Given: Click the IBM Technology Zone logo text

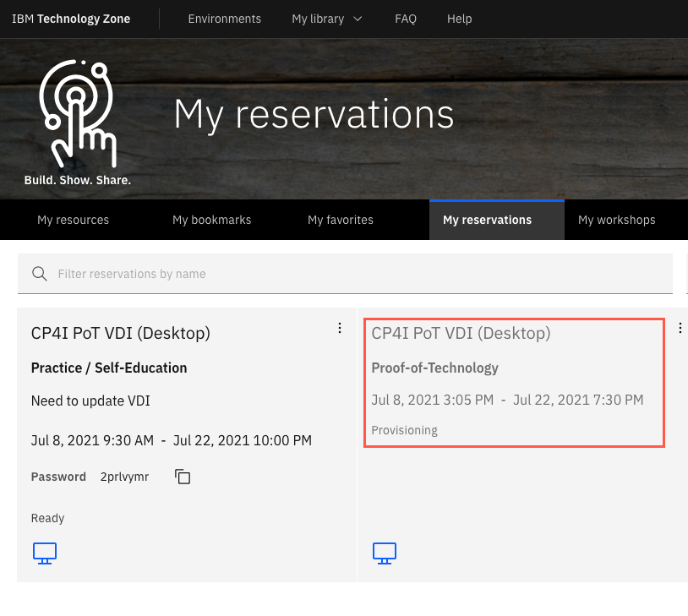Looking at the screenshot, I should 71,19.
